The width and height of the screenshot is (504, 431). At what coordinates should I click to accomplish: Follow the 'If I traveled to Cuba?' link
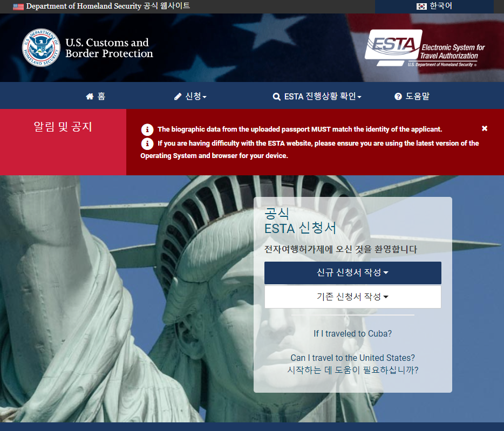pos(352,333)
